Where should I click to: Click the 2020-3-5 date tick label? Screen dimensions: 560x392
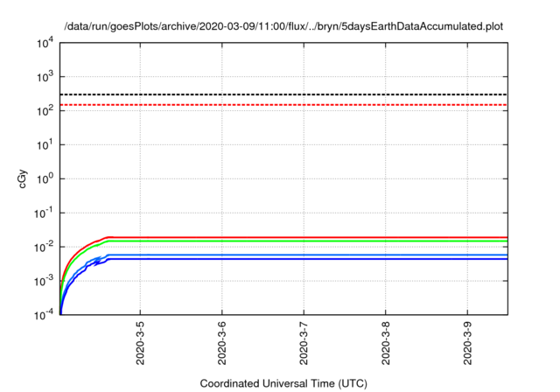pos(140,343)
